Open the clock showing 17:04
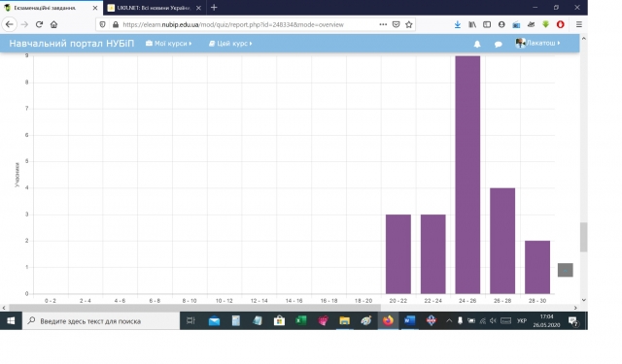The height and width of the screenshot is (364, 622). pos(546,321)
